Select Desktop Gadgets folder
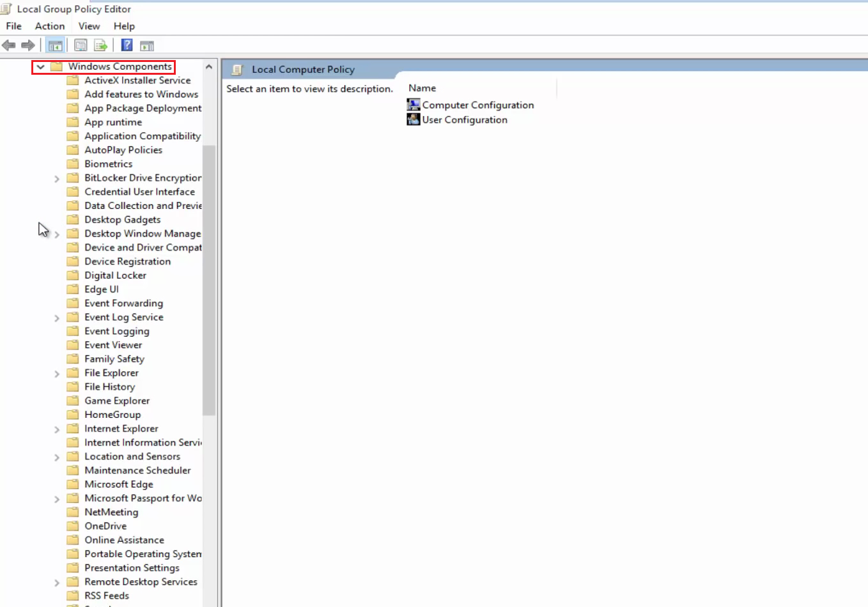 click(123, 220)
